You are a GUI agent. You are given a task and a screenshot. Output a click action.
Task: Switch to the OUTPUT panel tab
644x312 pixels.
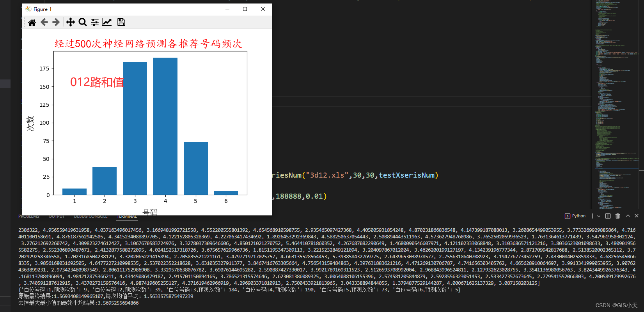click(57, 216)
